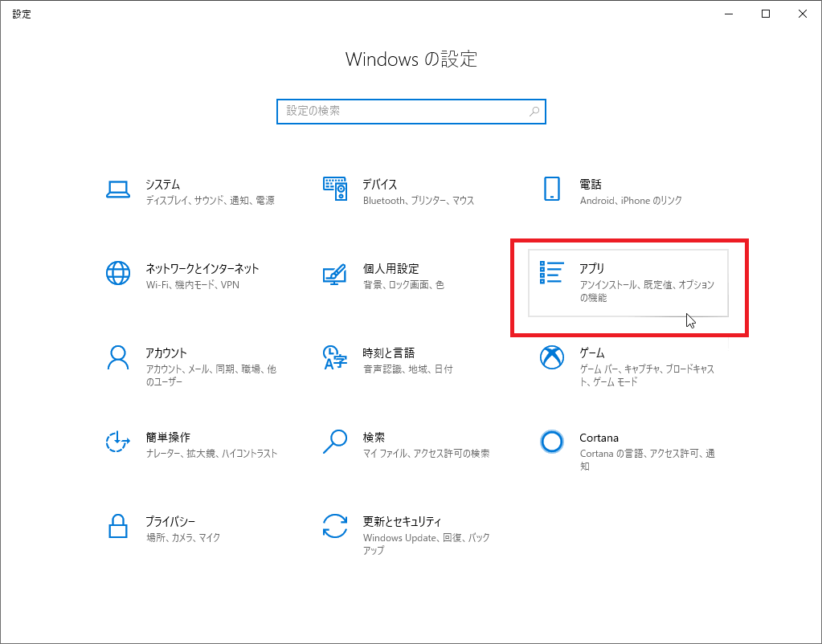Image resolution: width=822 pixels, height=644 pixels.
Task: Click the プライバシー padlock icon
Action: (x=118, y=526)
